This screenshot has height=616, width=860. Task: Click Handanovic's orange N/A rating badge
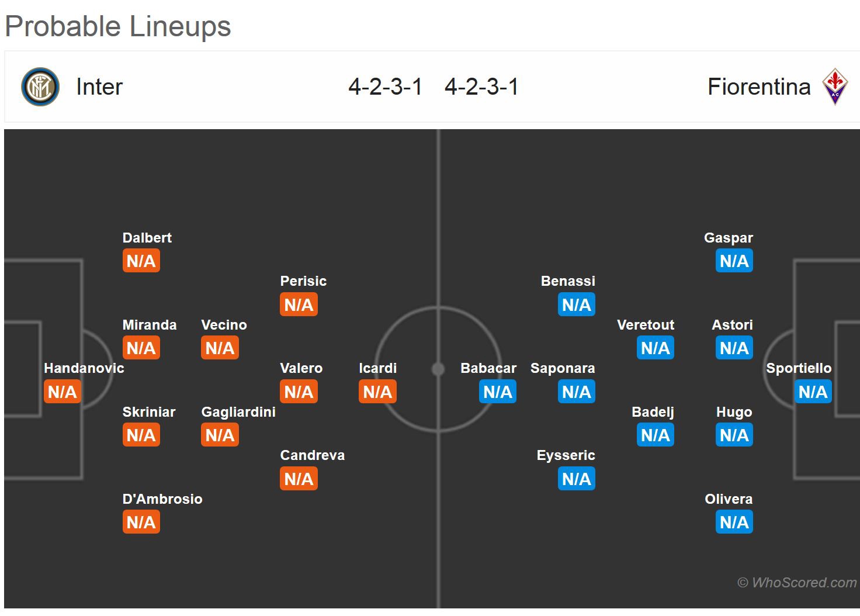pos(63,392)
